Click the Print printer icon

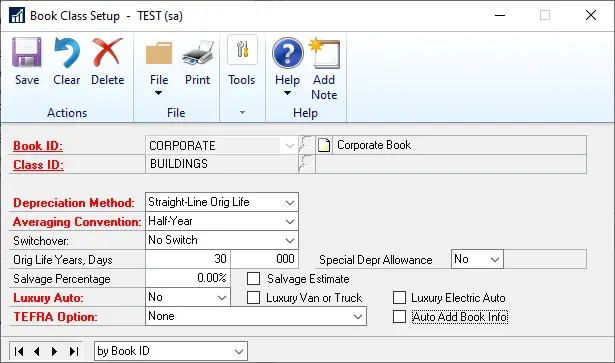coord(198,52)
